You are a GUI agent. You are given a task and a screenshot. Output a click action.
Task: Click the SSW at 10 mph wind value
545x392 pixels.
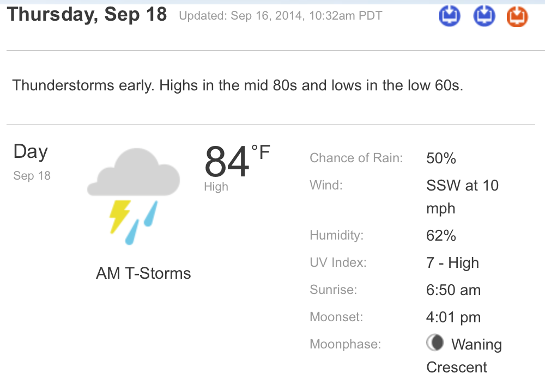(x=462, y=197)
